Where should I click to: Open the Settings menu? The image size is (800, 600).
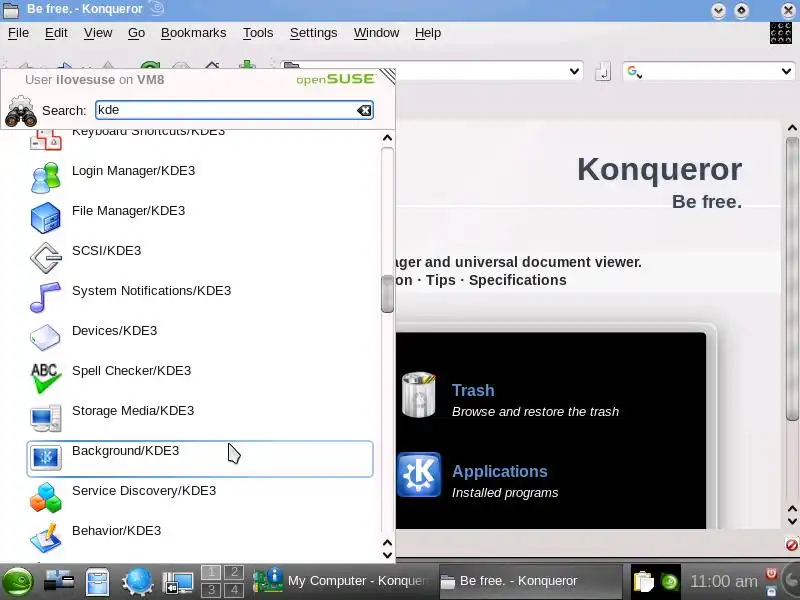point(313,33)
